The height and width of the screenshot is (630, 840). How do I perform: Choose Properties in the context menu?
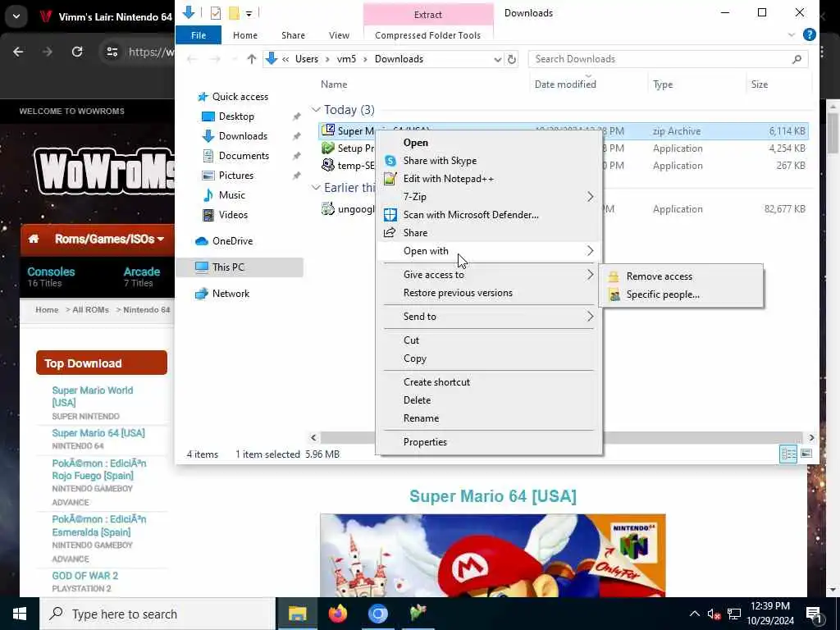pyautogui.click(x=425, y=442)
